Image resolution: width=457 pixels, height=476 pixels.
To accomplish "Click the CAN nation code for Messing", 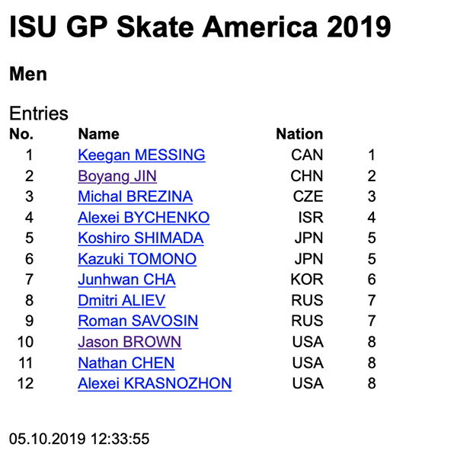I will pyautogui.click(x=307, y=155).
